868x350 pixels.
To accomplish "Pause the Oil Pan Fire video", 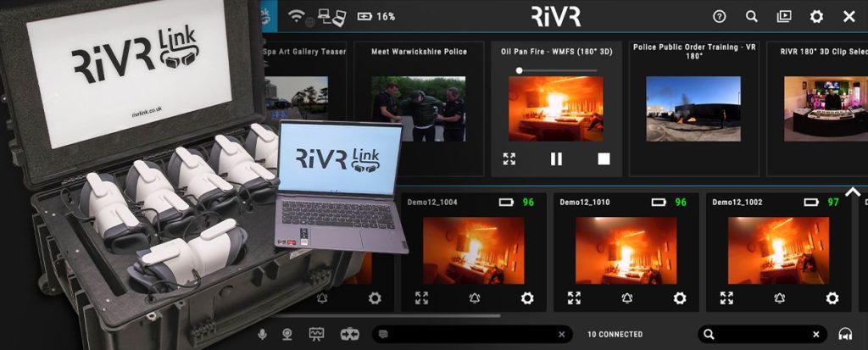I will coord(556,159).
